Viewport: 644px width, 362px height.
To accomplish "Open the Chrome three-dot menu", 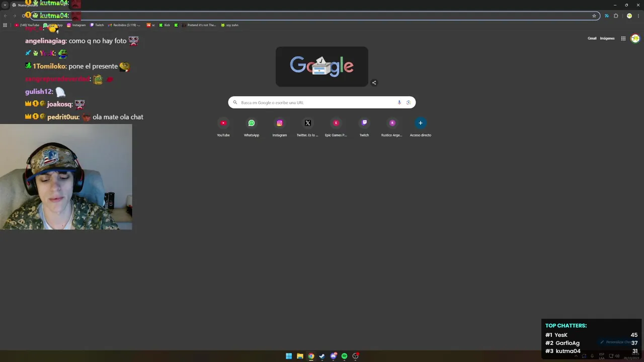I will 638,16.
